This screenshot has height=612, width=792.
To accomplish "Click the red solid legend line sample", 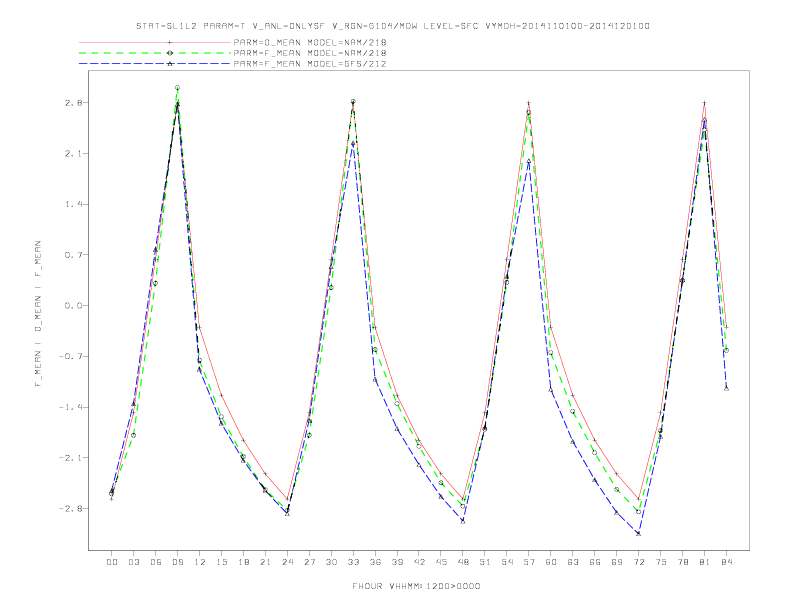I will (155, 42).
